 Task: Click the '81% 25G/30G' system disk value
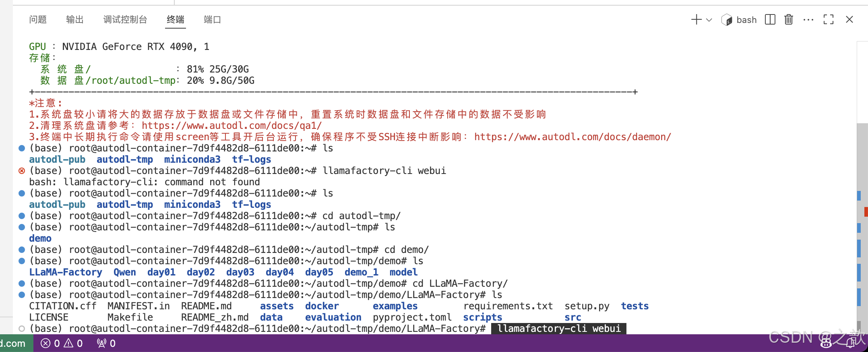point(218,69)
